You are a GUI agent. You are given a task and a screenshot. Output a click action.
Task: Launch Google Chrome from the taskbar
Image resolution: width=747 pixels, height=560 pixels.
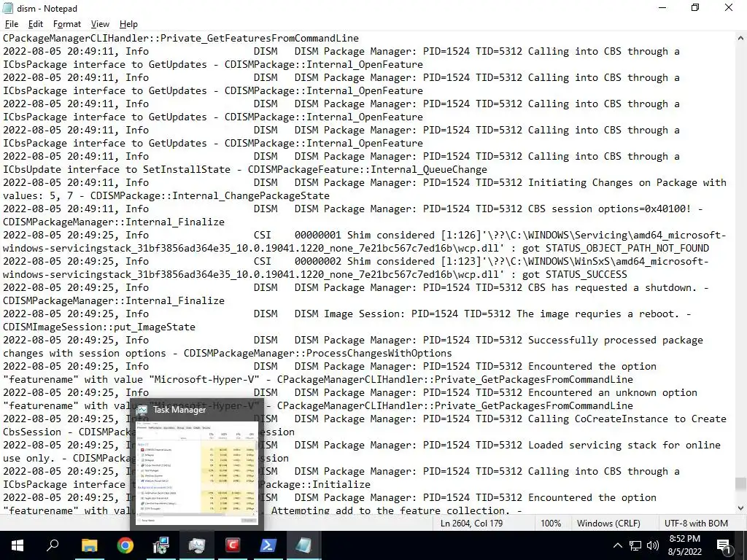[x=125, y=545]
